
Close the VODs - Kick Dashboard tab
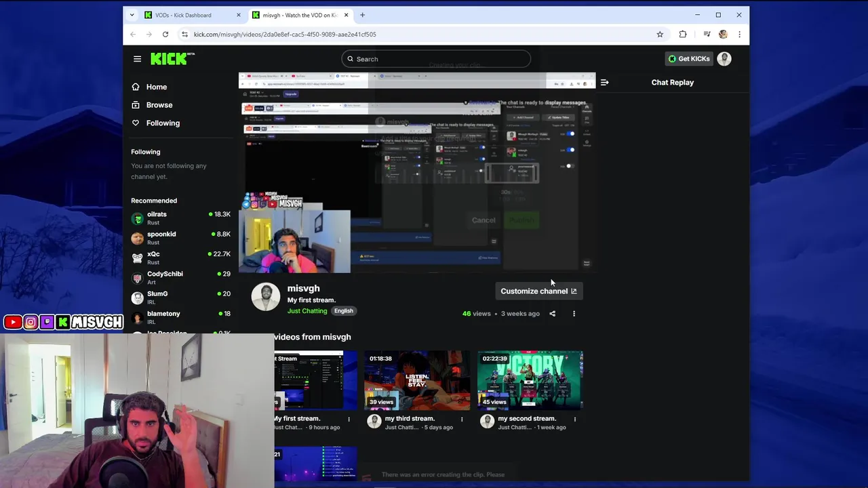(x=238, y=15)
